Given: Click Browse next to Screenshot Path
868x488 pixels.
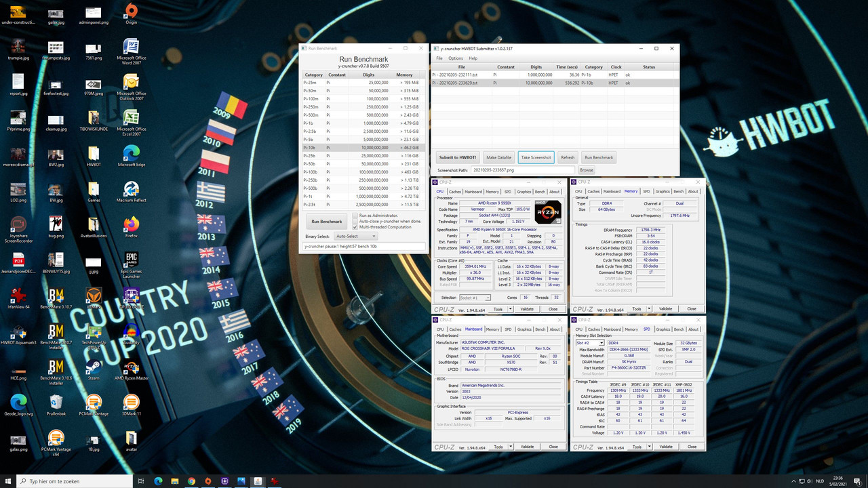Looking at the screenshot, I should point(587,170).
